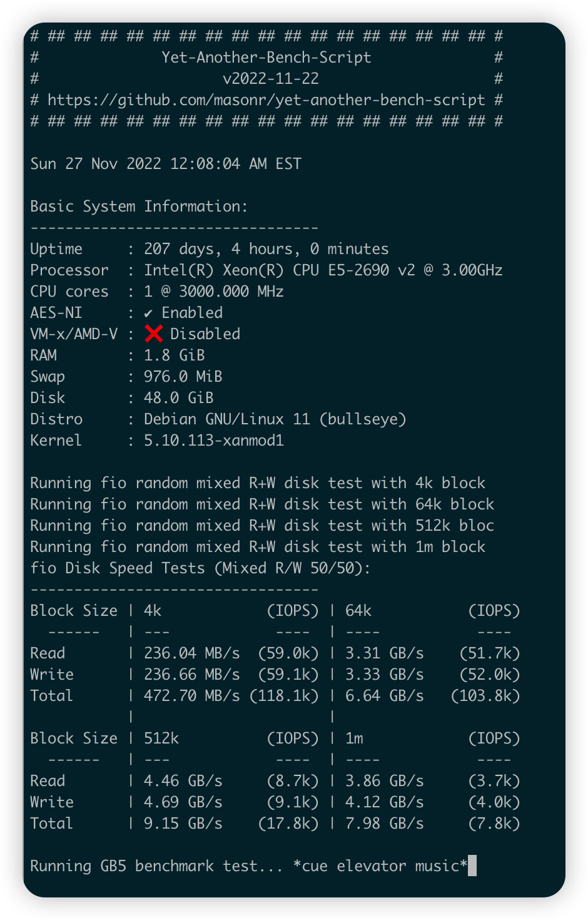This screenshot has width=588, height=920.
Task: Click the RAM value 1.8 GiB
Action: coord(174,355)
